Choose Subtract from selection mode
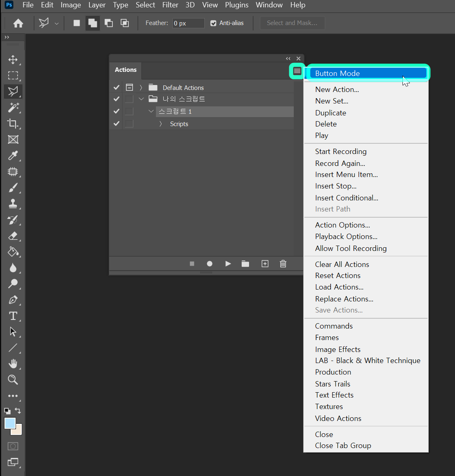 (109, 23)
